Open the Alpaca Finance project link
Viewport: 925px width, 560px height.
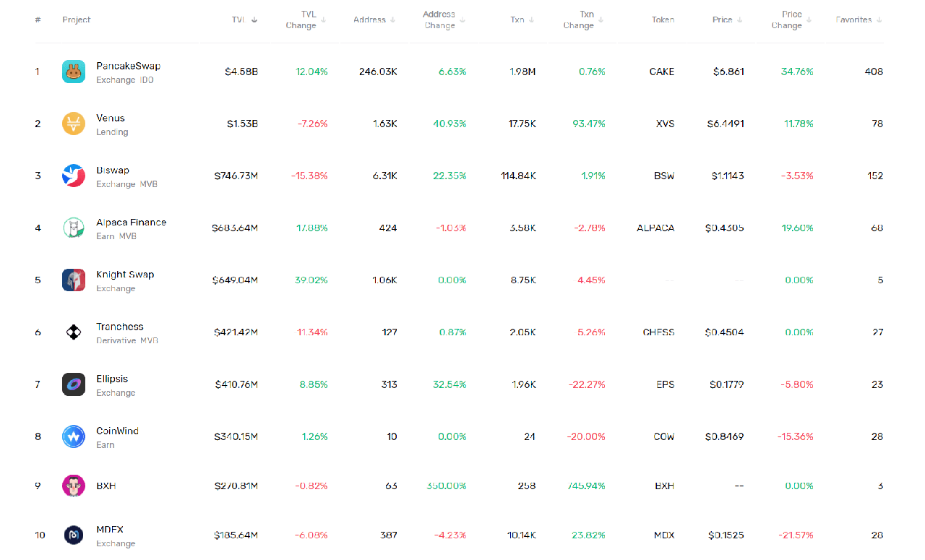[132, 222]
